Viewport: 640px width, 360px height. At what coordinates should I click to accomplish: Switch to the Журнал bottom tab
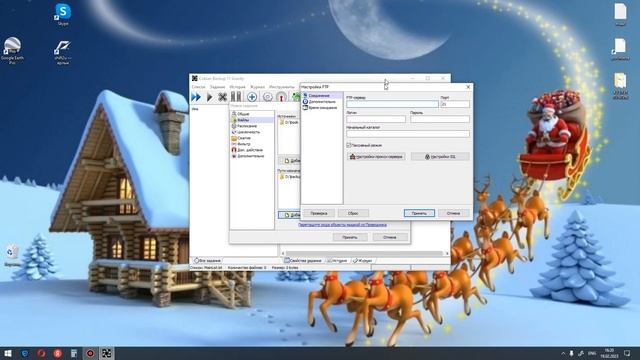[362, 260]
